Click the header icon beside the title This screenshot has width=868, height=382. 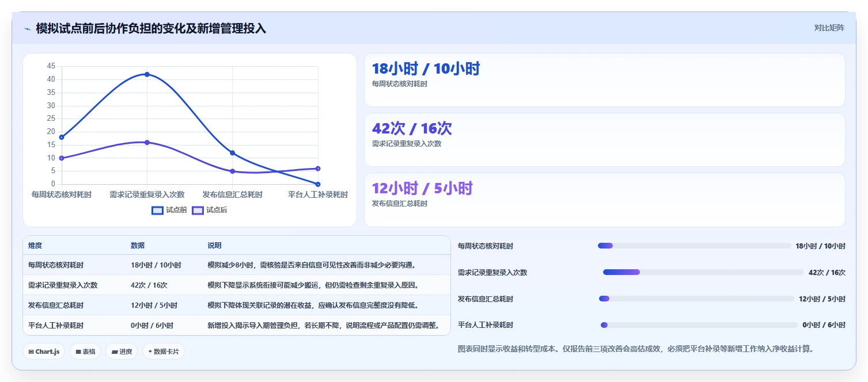tap(27, 29)
